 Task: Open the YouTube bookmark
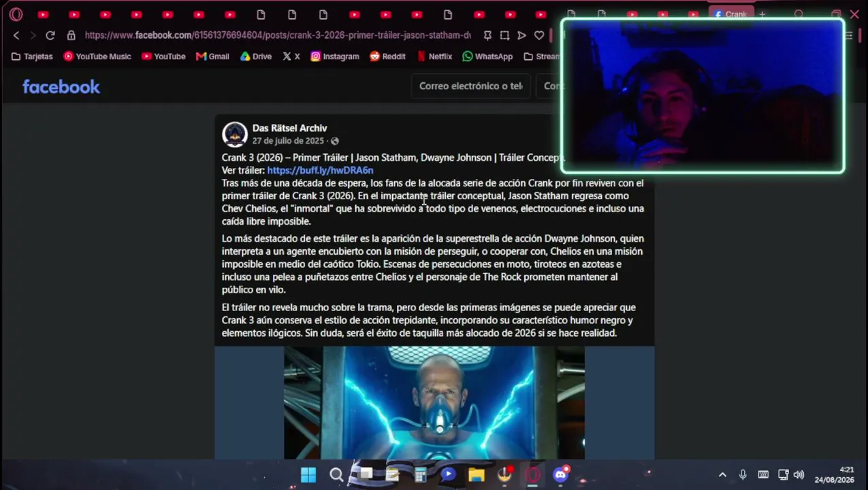point(163,56)
